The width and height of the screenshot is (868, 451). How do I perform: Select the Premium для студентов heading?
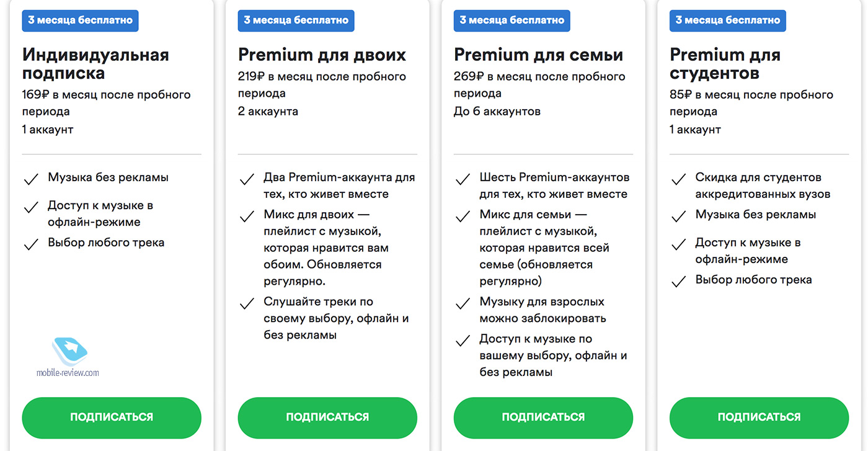pyautogui.click(x=725, y=64)
